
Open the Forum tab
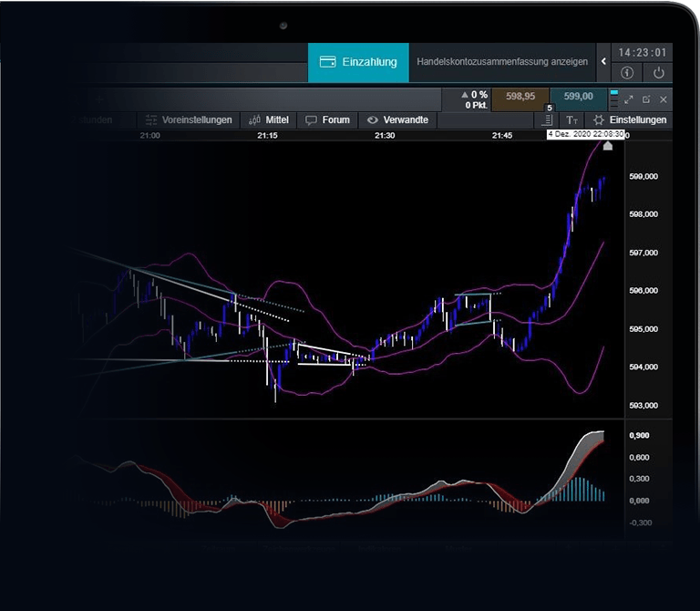point(328,119)
